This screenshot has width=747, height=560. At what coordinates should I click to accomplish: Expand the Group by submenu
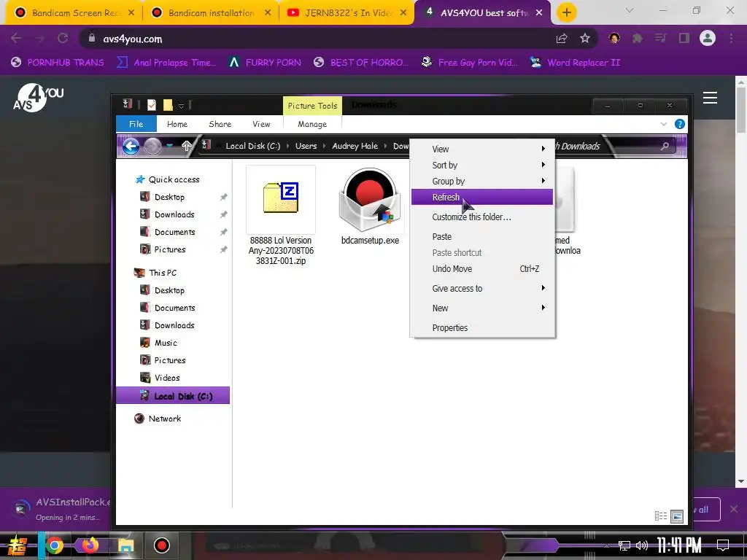click(481, 182)
